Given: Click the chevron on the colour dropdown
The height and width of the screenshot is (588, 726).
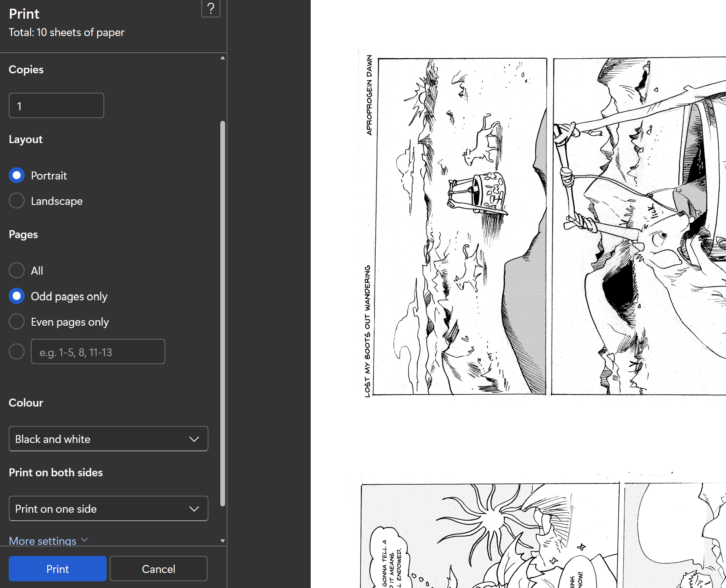Looking at the screenshot, I should click(x=194, y=439).
